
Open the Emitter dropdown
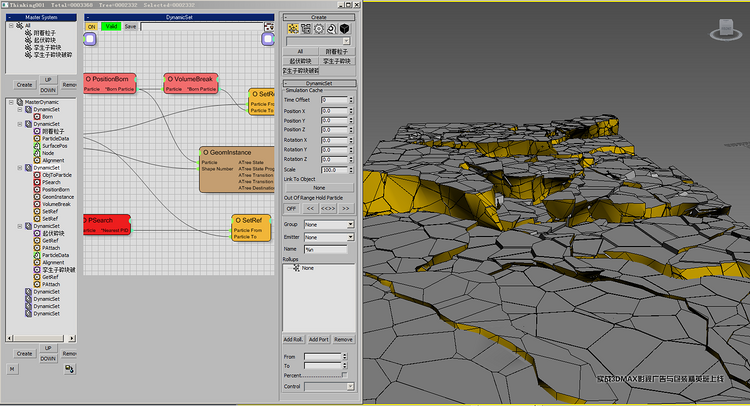tap(350, 237)
